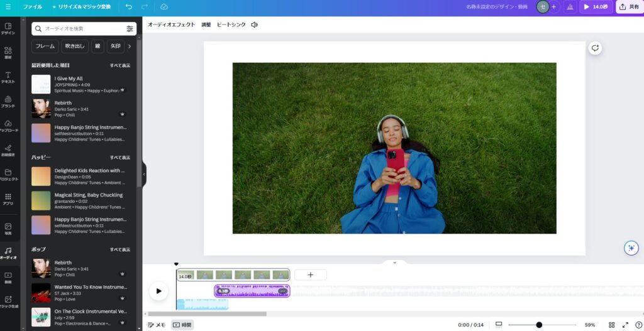The image size is (644, 331).
Task: Collapse the audio side panel
Action: pos(144,174)
